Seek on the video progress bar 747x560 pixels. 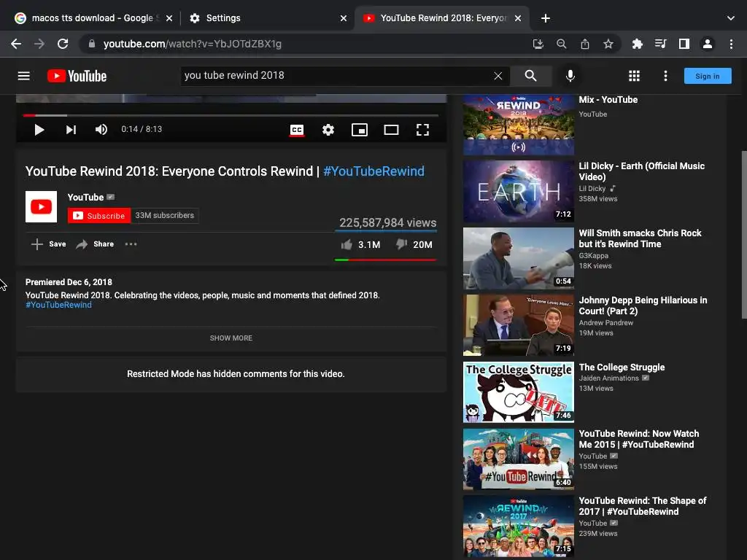231,115
